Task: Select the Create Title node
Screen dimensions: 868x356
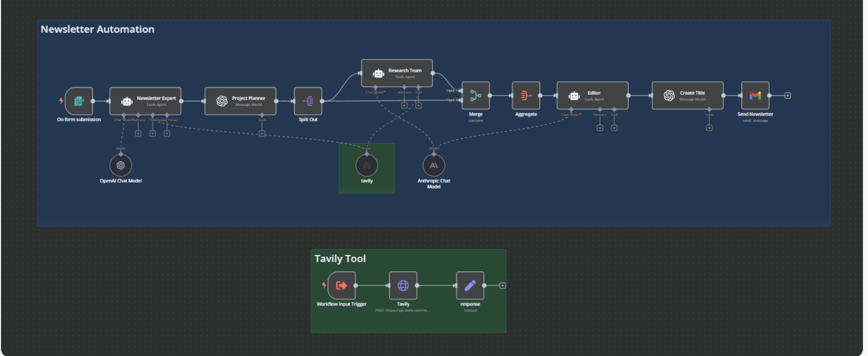Action: [688, 96]
